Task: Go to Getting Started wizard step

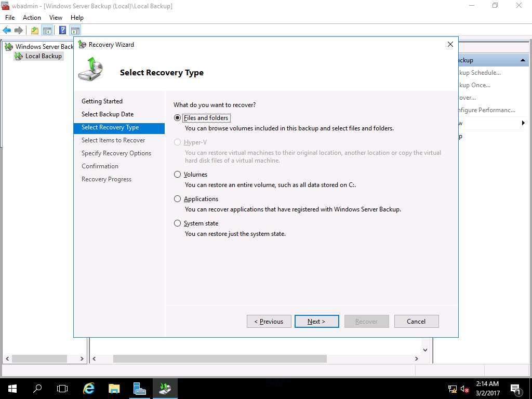Action: click(102, 101)
